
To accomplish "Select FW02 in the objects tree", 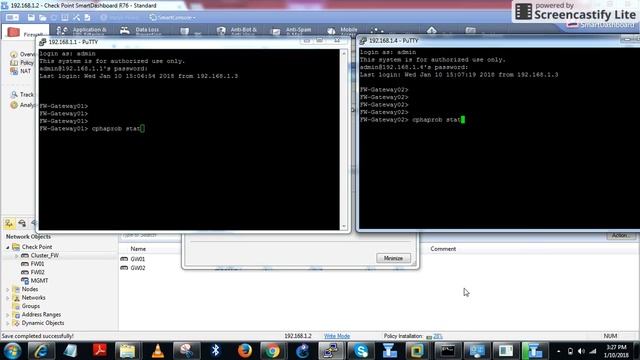I will 33,272.
